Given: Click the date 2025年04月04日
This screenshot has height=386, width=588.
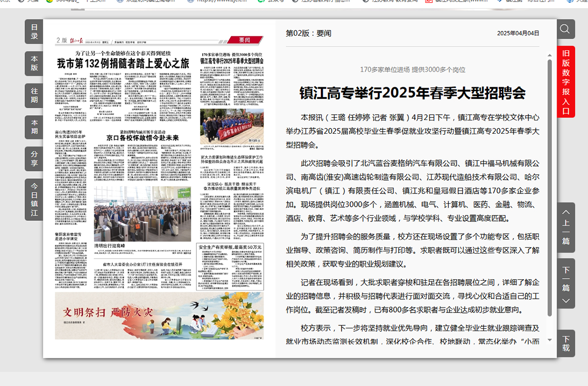Looking at the screenshot, I should tap(518, 33).
